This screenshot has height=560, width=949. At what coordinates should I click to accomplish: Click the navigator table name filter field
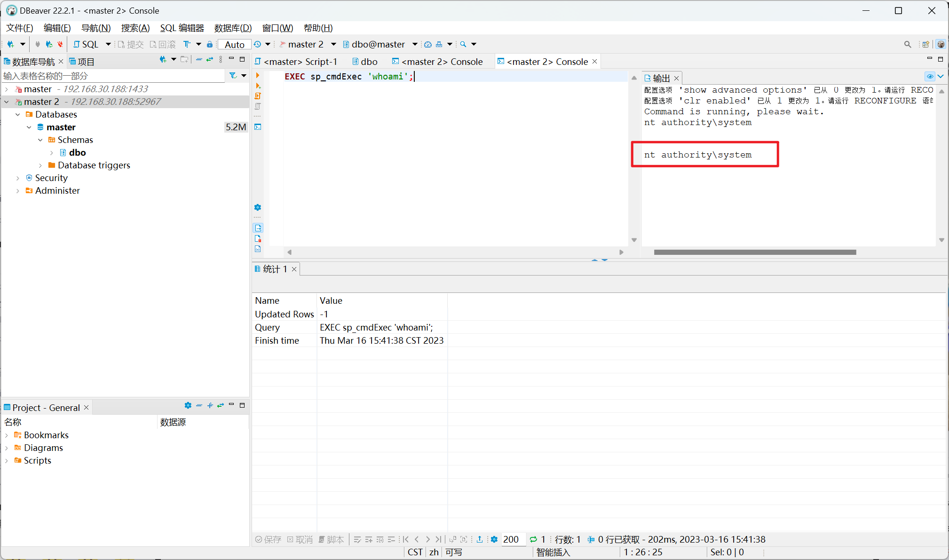113,76
